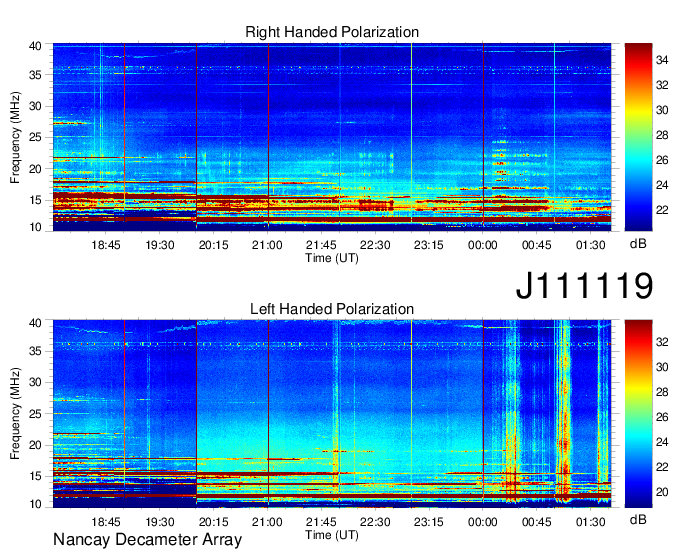Viewport: 680px width, 552px height.
Task: Click "21:00" tick on Right Handed time axis
Action: tap(267, 245)
